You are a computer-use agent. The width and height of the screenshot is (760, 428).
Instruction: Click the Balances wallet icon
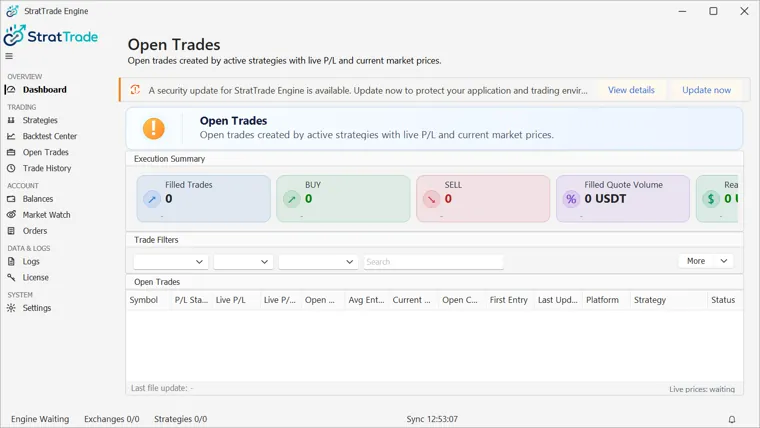[x=11, y=199]
